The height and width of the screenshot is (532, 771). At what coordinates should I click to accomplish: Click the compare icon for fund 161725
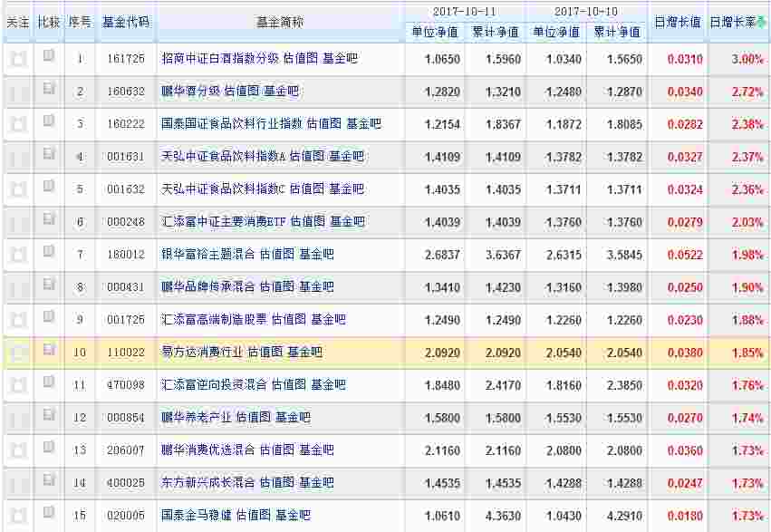click(x=49, y=56)
